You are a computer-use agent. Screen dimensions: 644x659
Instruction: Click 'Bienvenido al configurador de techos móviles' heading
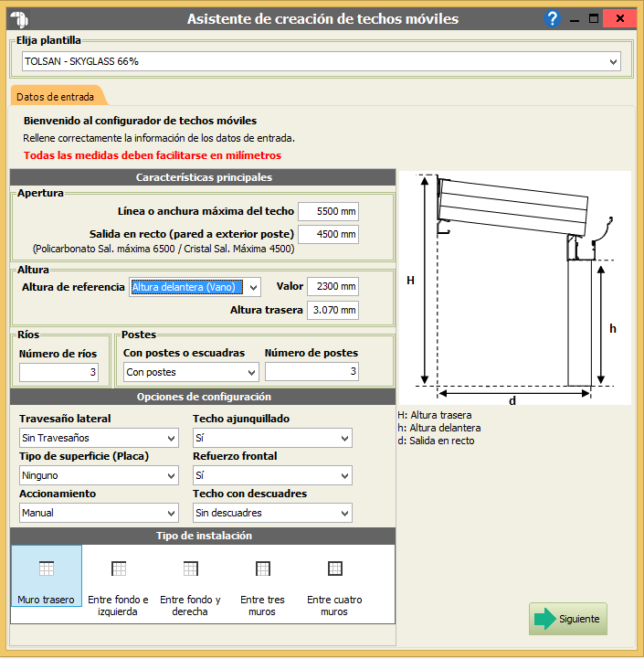point(141,121)
